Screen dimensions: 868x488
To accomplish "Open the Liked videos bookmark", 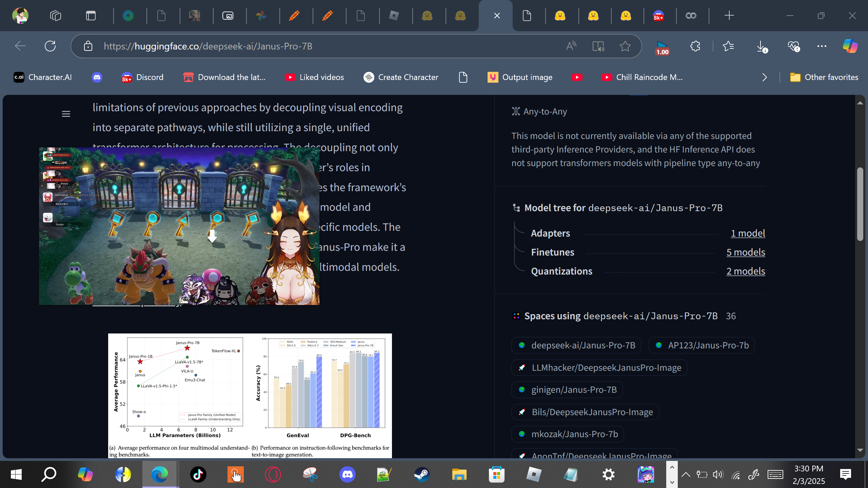I will [x=314, y=77].
